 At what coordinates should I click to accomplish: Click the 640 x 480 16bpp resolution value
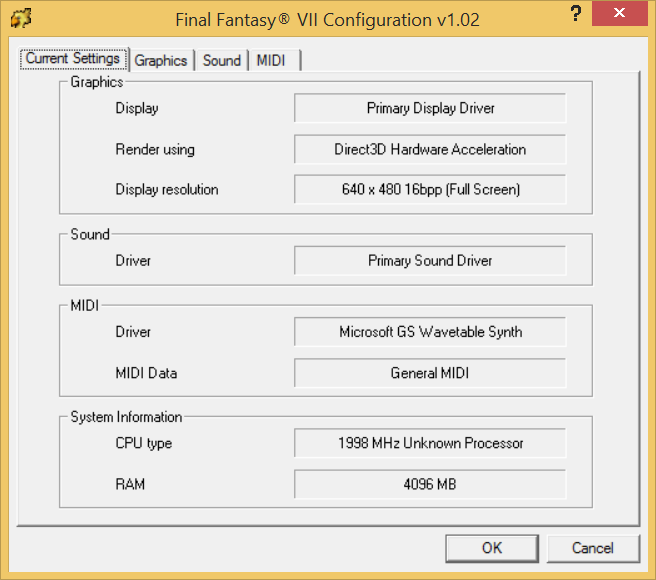(x=430, y=190)
